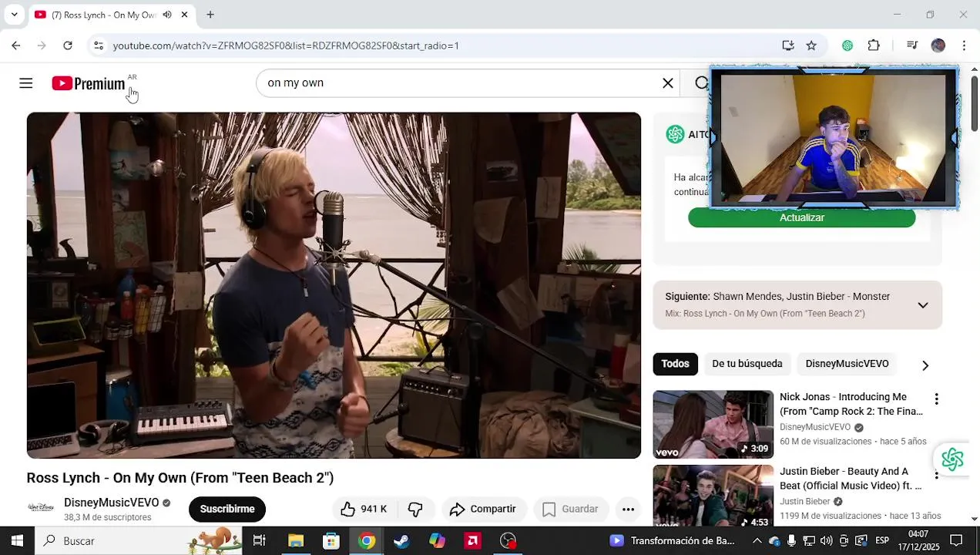Screen dimensions: 980x555
Task: Open File Explorer from the taskbar
Action: coord(296,540)
